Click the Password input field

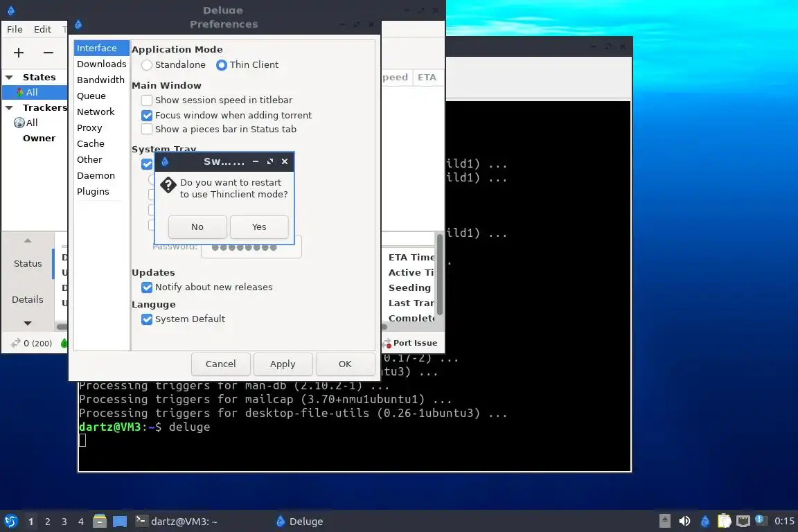[251, 247]
